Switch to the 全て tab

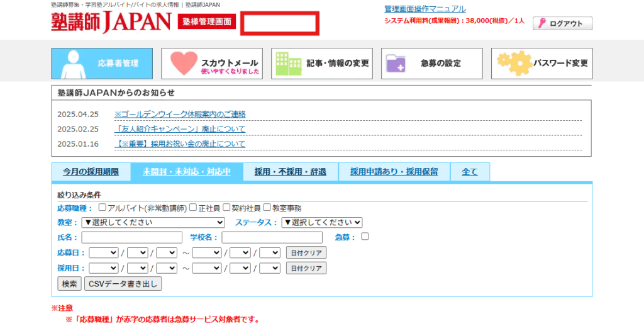pos(470,172)
